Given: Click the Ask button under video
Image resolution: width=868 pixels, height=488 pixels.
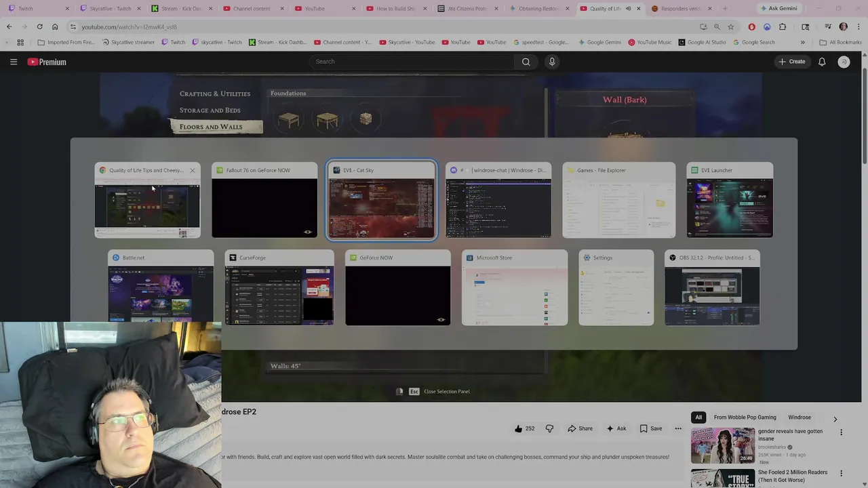Looking at the screenshot, I should click(616, 428).
